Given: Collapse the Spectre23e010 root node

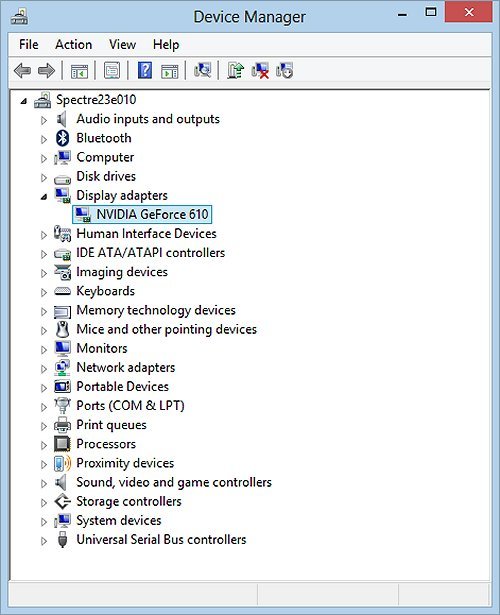Looking at the screenshot, I should tap(24, 101).
